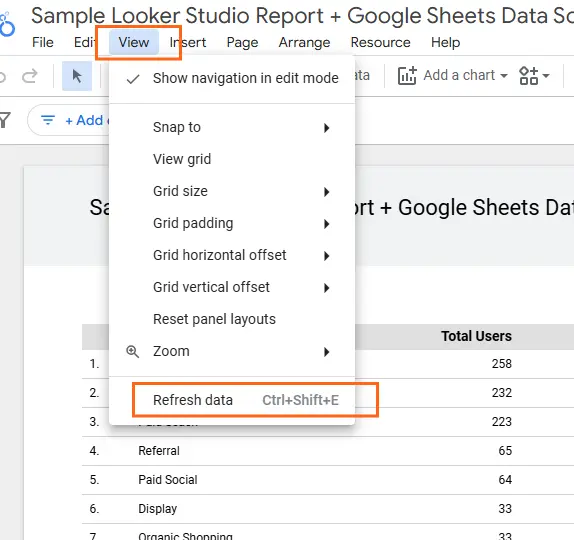The image size is (574, 540).
Task: Expand the Grid size submenu
Action: (232, 191)
